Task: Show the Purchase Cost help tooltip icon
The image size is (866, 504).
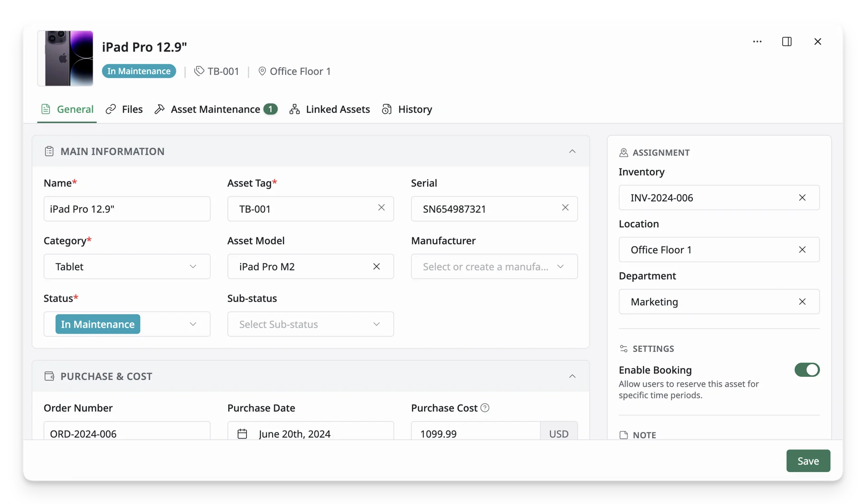Action: 485,408
